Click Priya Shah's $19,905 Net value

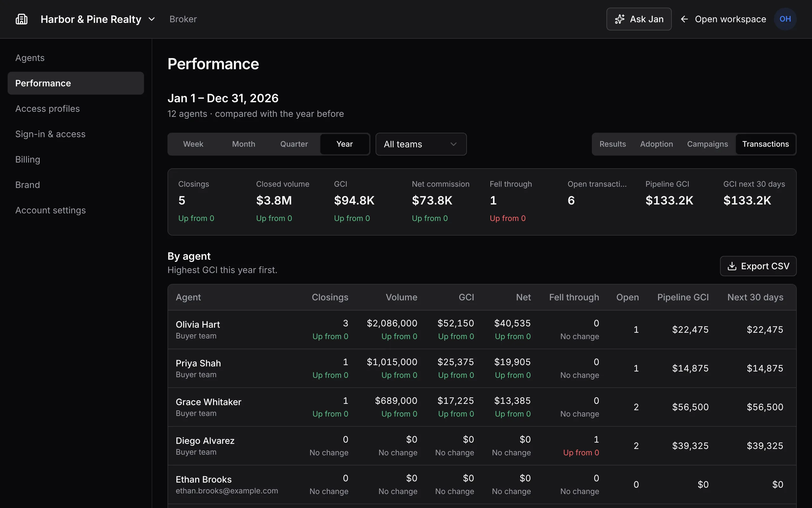click(x=512, y=362)
